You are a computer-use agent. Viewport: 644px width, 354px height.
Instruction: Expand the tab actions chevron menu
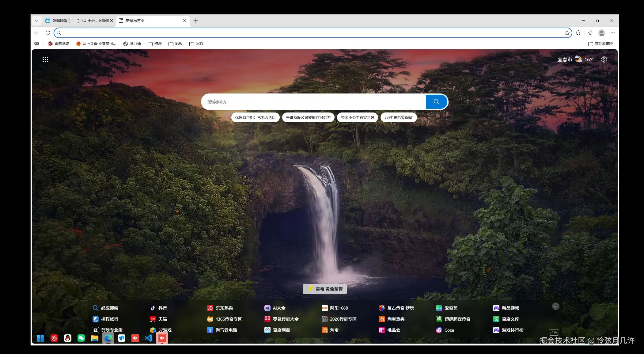37,21
